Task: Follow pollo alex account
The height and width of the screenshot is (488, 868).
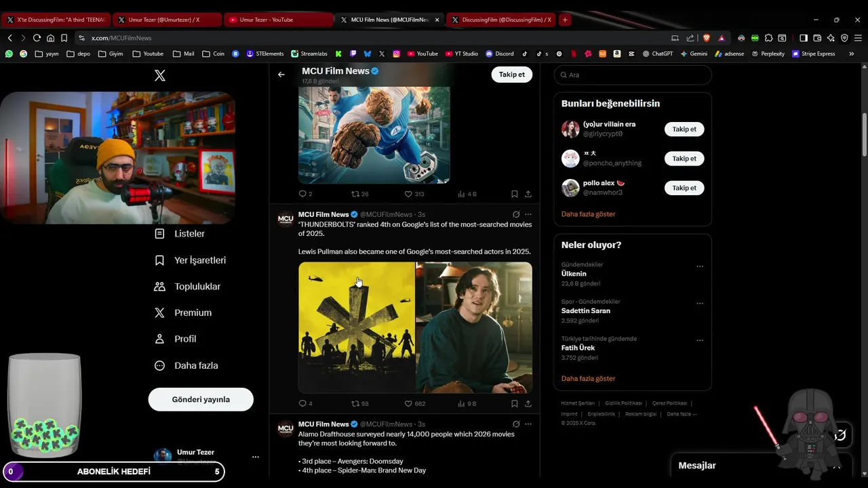Action: [684, 188]
